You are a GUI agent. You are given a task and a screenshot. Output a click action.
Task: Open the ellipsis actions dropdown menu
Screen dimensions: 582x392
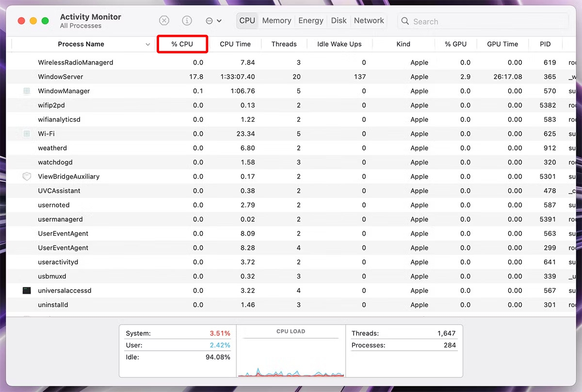(x=213, y=21)
